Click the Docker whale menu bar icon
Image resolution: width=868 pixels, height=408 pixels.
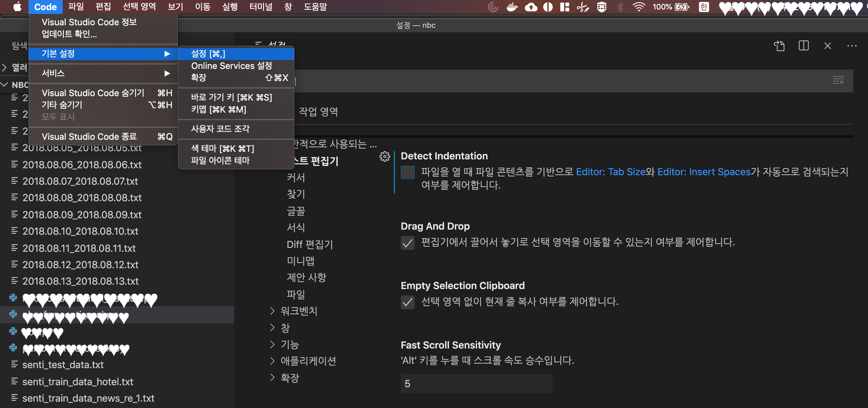point(512,7)
